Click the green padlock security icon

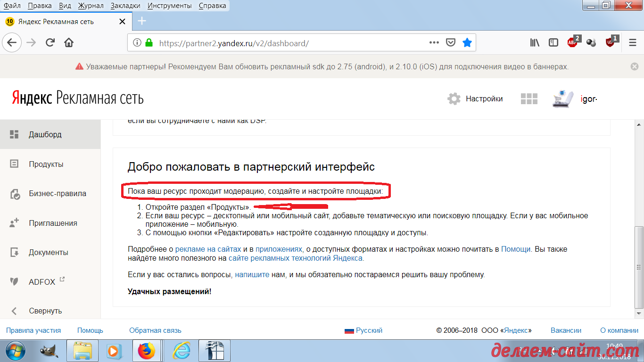tap(149, 42)
